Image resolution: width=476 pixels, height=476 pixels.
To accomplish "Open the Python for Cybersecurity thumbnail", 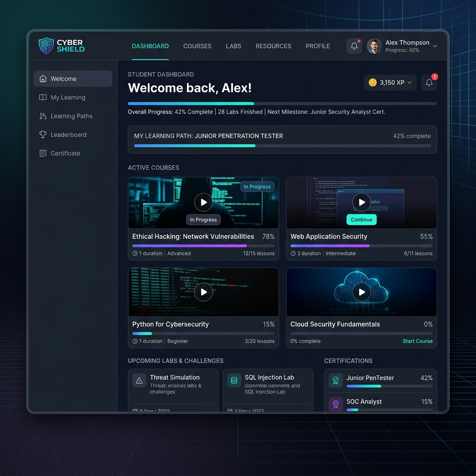I will [203, 292].
